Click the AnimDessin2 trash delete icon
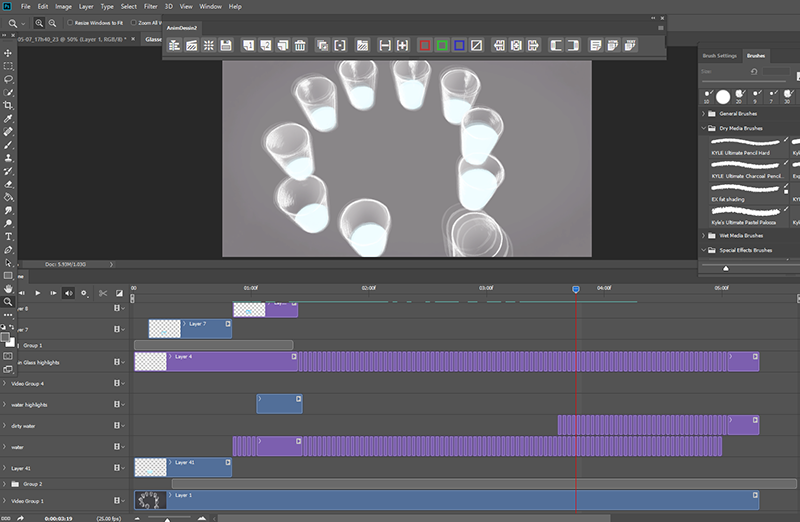The height and width of the screenshot is (522, 800). (300, 45)
